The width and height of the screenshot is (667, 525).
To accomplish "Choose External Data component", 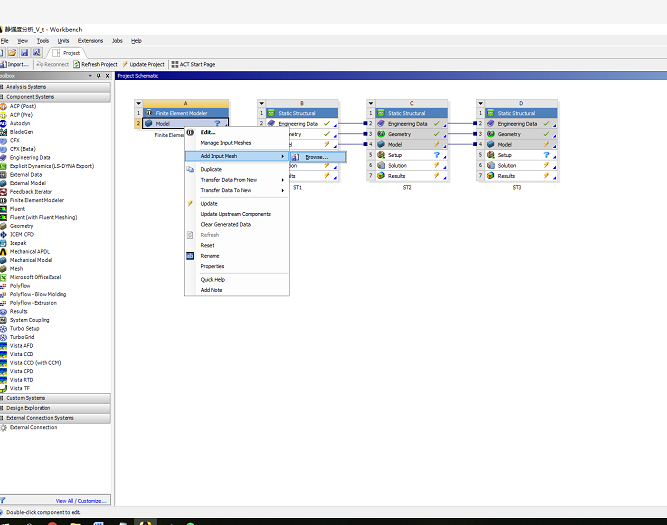I will coord(26,174).
